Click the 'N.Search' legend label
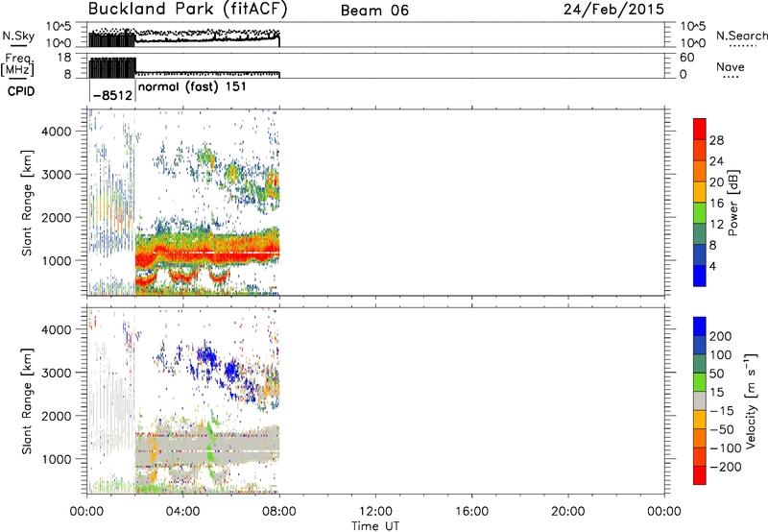This screenshot has width=768, height=532. click(x=741, y=36)
